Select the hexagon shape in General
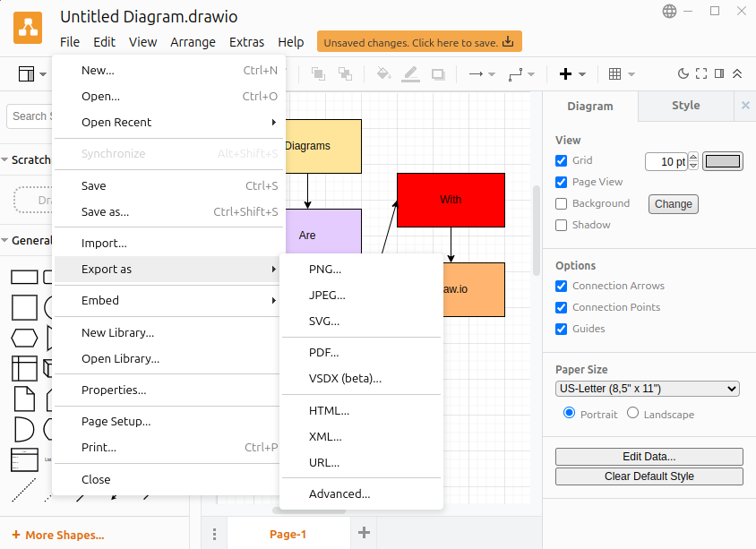The height and width of the screenshot is (549, 756). 24,338
